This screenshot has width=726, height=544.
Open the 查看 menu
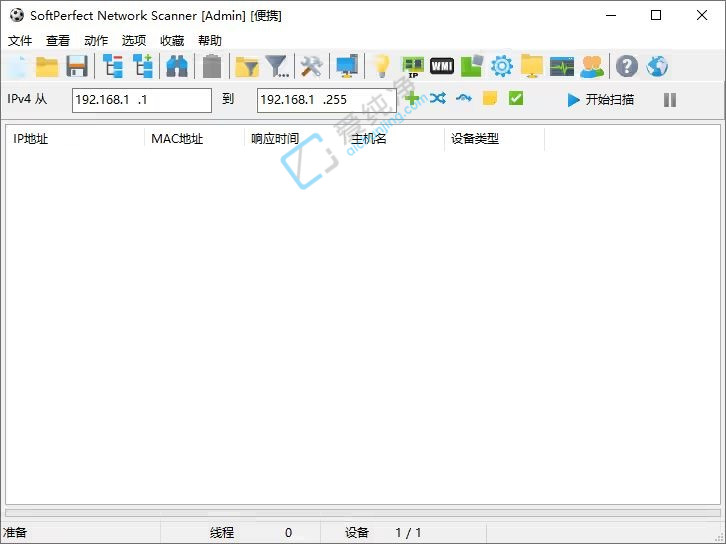pos(58,41)
